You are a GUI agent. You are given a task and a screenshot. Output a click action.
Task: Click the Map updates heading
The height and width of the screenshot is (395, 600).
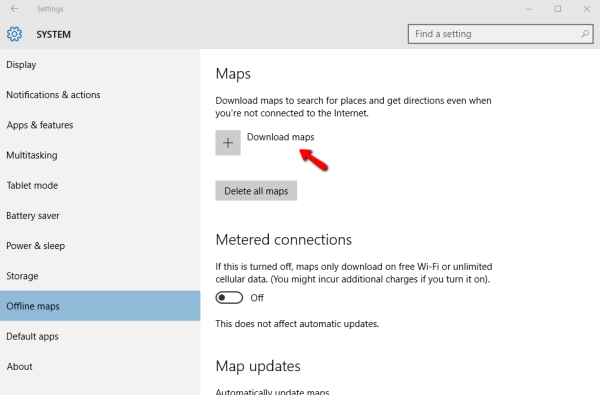pos(258,366)
